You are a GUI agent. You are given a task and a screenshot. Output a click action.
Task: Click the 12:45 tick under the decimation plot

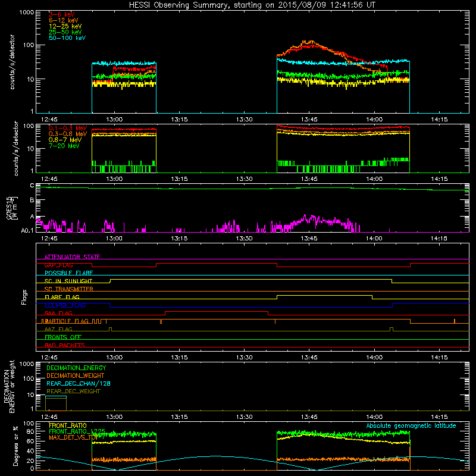pos(49,417)
